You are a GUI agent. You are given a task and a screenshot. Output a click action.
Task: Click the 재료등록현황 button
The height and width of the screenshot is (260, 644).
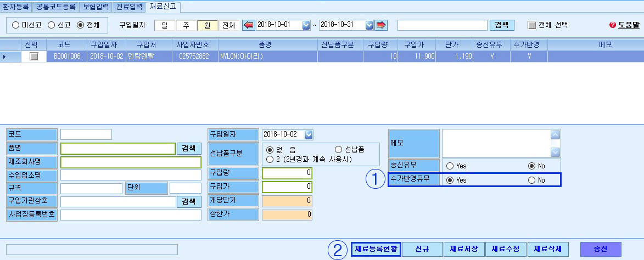click(376, 249)
